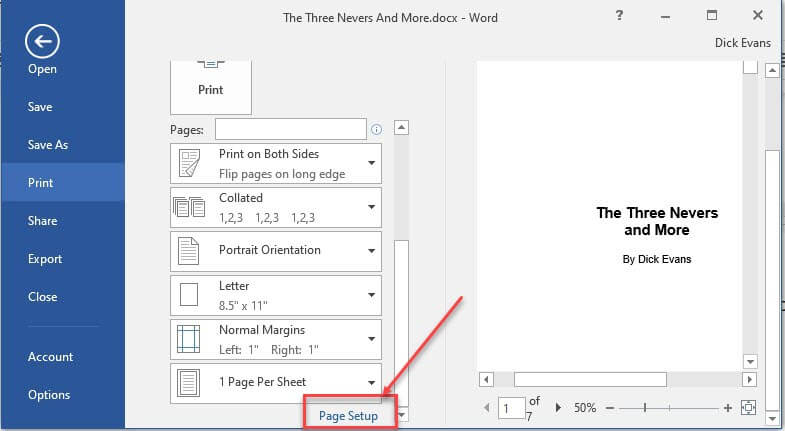Click the preview horizontal scrollbar thumb
Viewport: 785px width, 431px height.
pyautogui.click(x=590, y=379)
